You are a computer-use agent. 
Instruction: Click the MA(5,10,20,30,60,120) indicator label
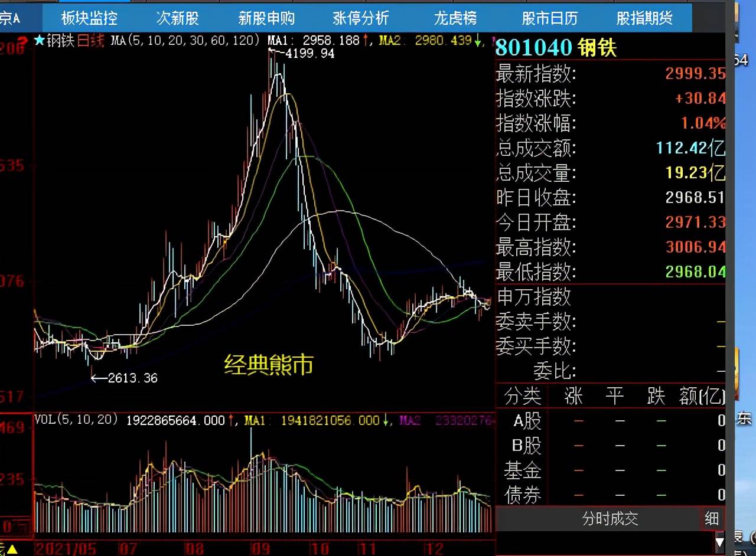[x=185, y=40]
